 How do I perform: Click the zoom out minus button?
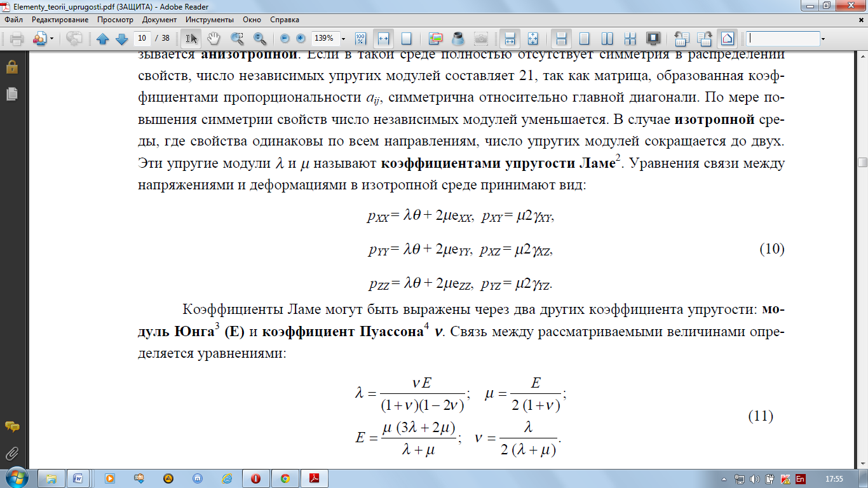tap(285, 38)
